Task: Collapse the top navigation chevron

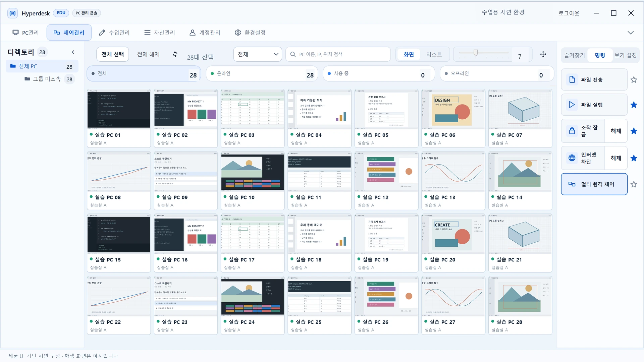Action: 631,33
